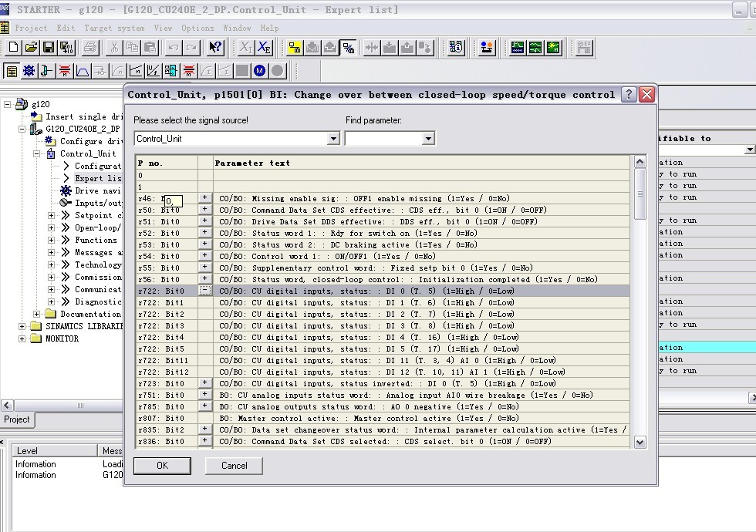756x532 pixels.
Task: Click the control panel icon with orange dot
Action: pos(487,47)
